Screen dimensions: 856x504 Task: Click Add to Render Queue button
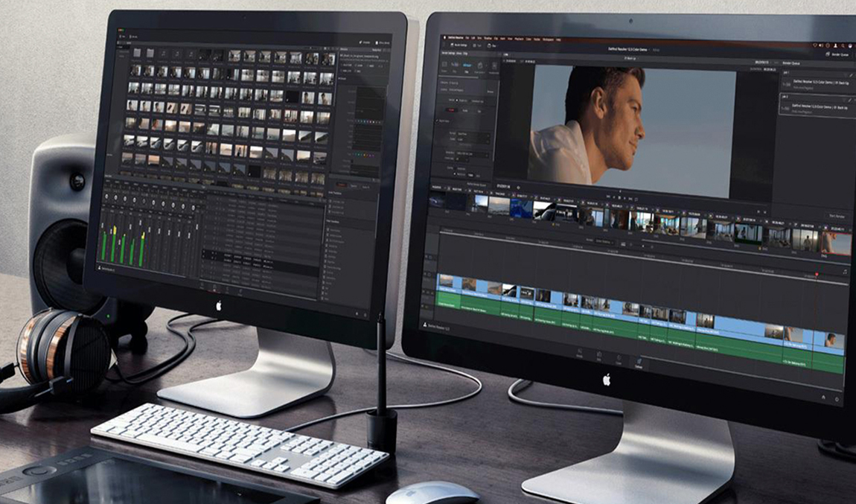tap(476, 184)
